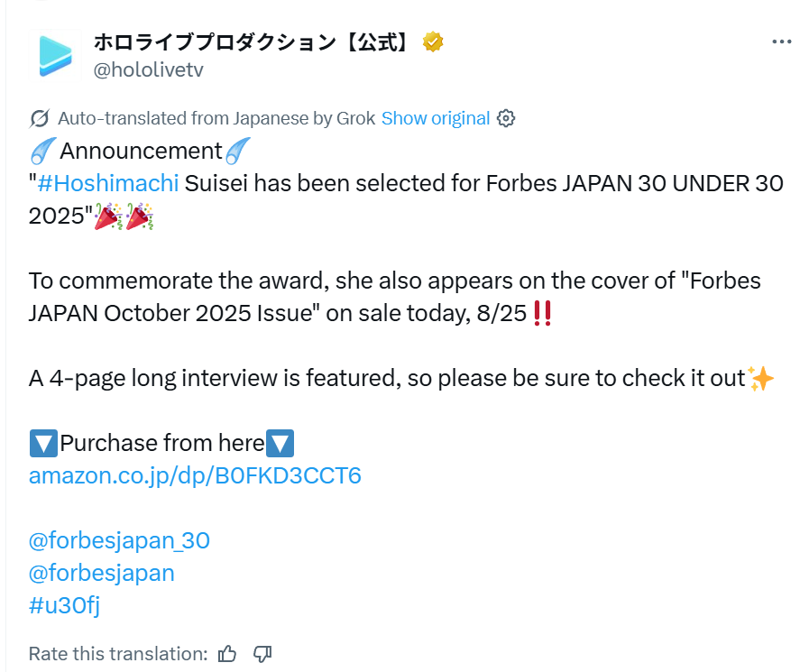The image size is (800, 672).
Task: Rate the translation with thumbs down
Action: point(262,653)
